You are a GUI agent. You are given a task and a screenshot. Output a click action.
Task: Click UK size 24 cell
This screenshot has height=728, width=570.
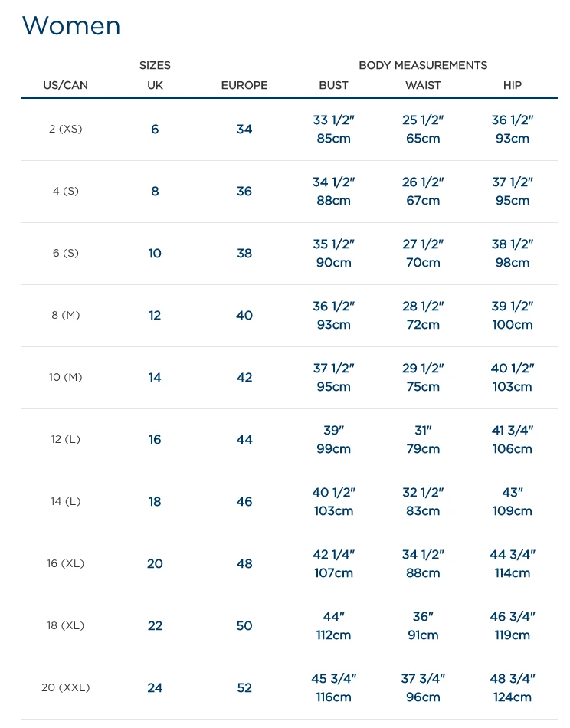tap(155, 687)
